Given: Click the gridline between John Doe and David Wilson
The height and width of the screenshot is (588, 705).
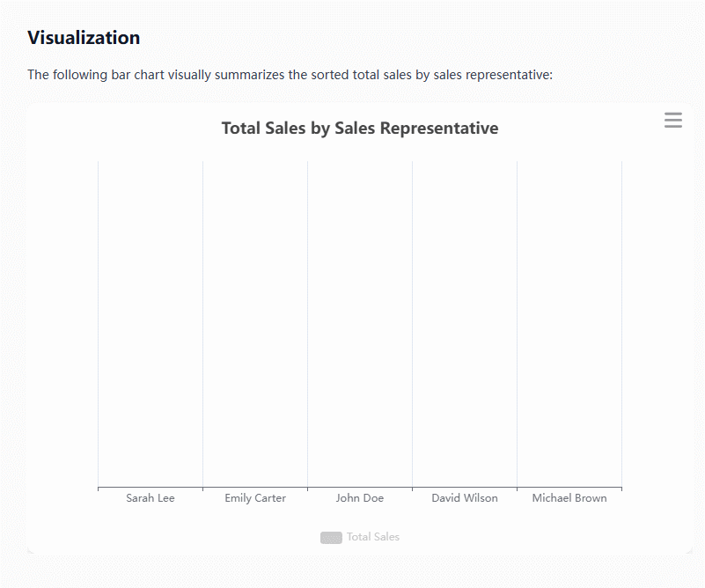Looking at the screenshot, I should [412, 324].
